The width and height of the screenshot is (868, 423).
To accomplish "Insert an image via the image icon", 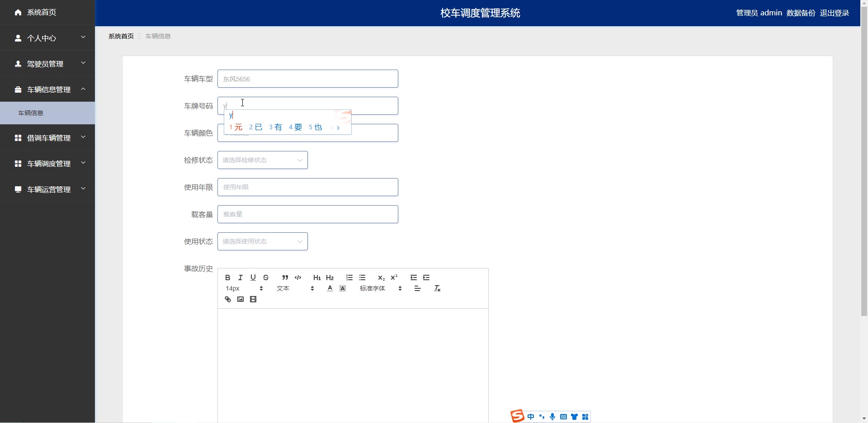I will tap(240, 299).
